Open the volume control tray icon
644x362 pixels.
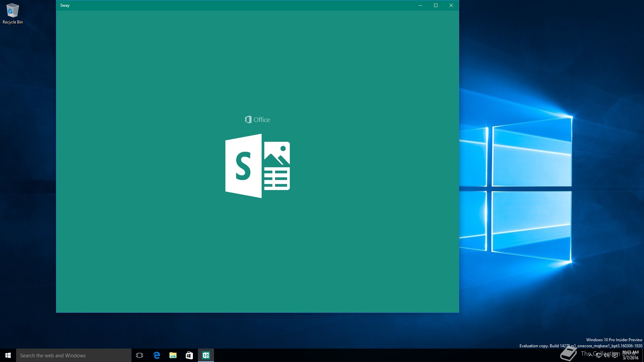tap(607, 355)
